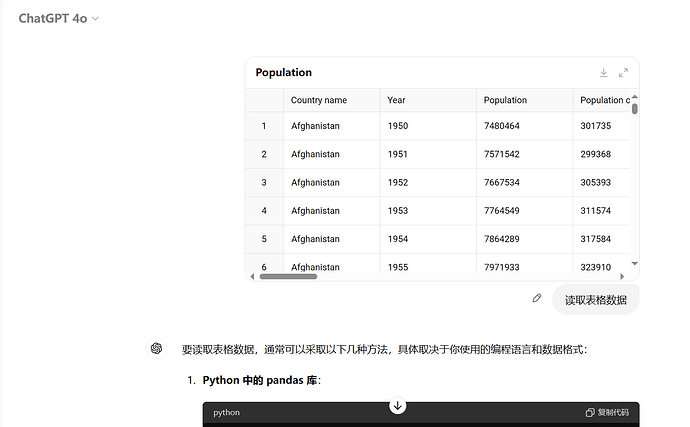Click the table's scroll down arrow
690x427 pixels.
pyautogui.click(x=635, y=263)
